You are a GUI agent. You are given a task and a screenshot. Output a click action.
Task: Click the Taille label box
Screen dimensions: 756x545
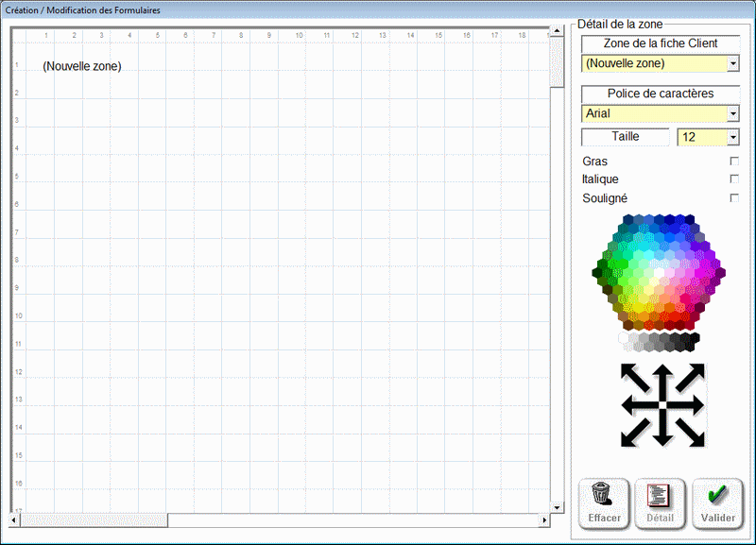pos(626,136)
